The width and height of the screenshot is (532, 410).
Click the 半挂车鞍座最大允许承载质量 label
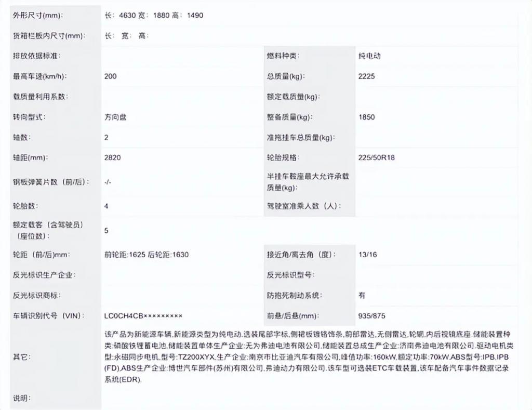pos(308,182)
